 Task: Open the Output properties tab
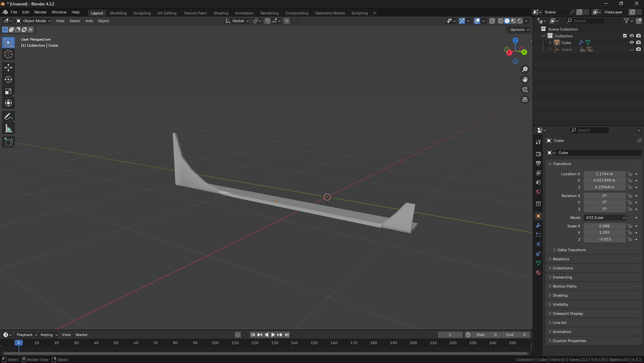(538, 163)
